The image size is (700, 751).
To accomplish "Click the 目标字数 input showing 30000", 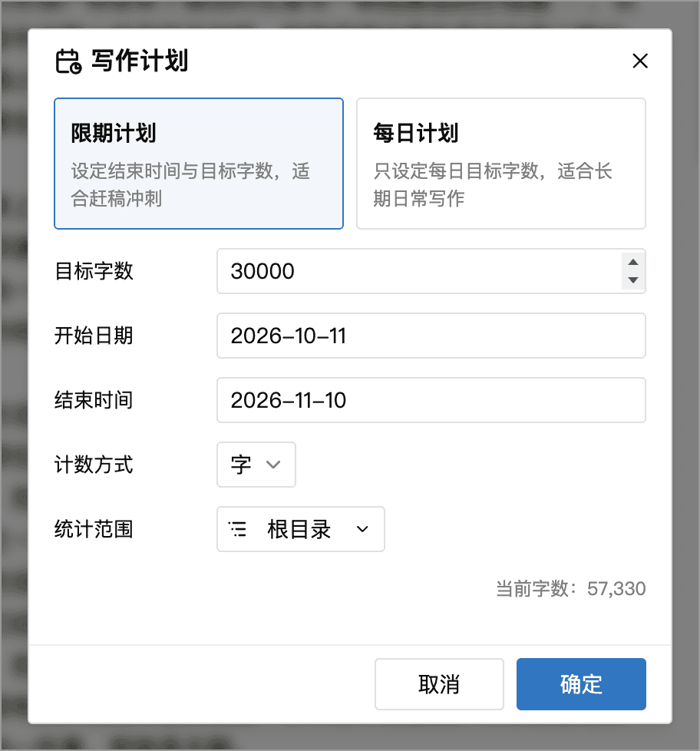I will (431, 271).
